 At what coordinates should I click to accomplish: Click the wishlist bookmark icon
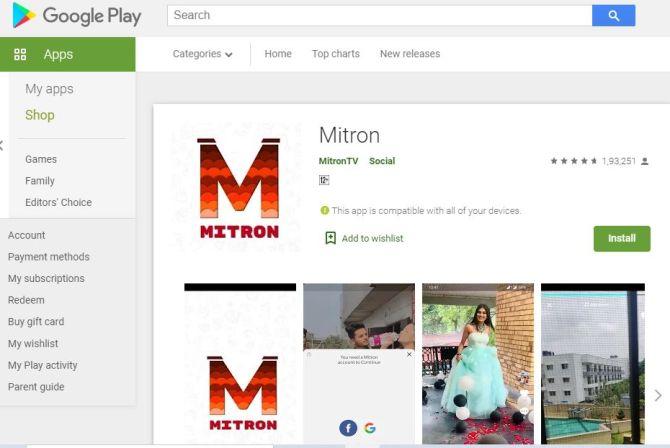[x=330, y=238]
